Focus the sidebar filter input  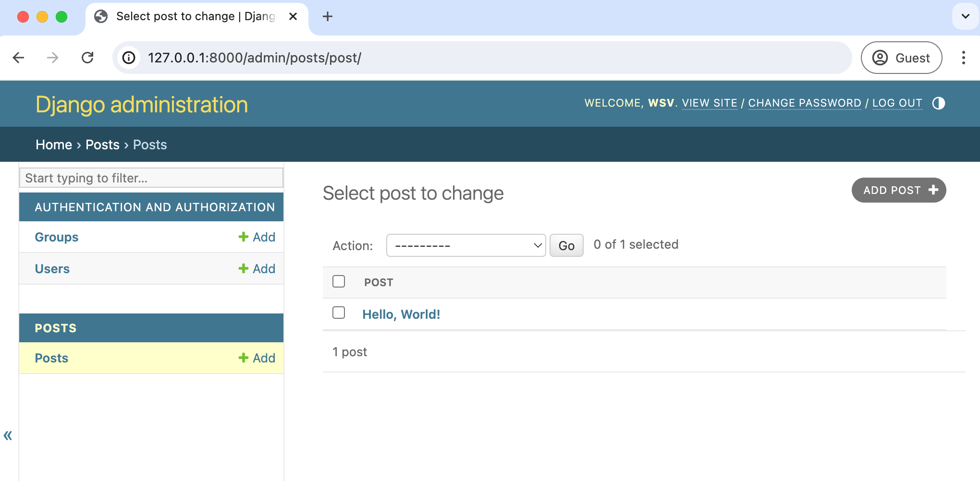click(x=151, y=178)
